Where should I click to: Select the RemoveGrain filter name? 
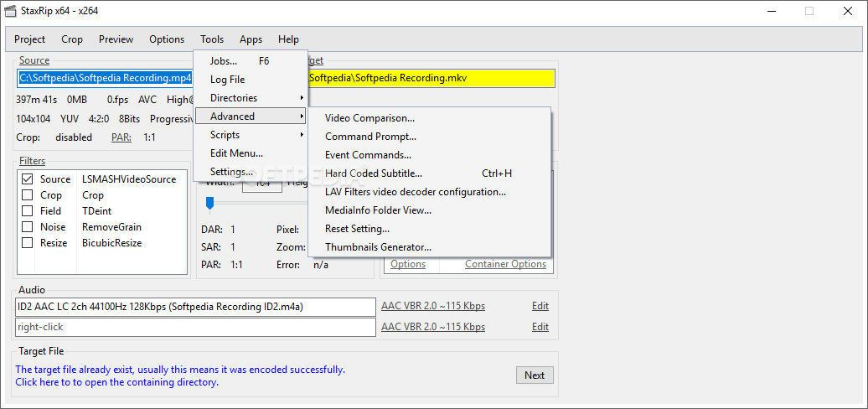click(x=111, y=227)
